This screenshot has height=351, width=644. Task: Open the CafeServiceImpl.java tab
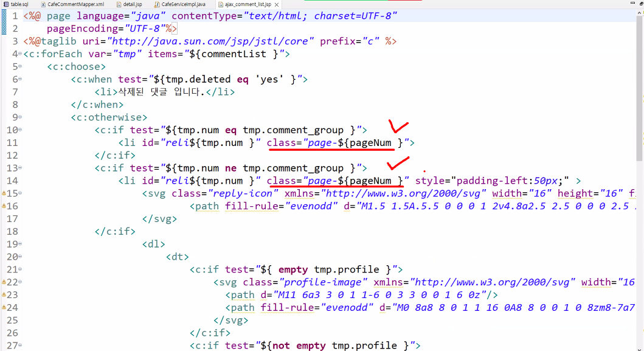(180, 4)
